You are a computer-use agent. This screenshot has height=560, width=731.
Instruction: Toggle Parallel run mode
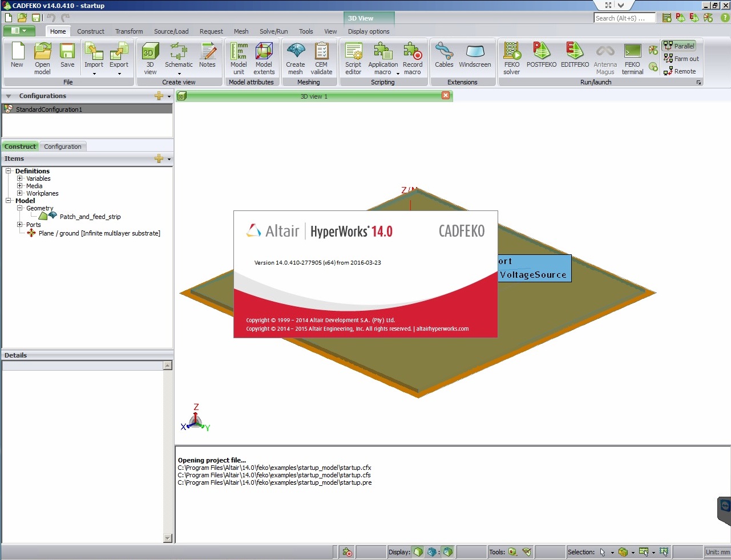tap(679, 46)
